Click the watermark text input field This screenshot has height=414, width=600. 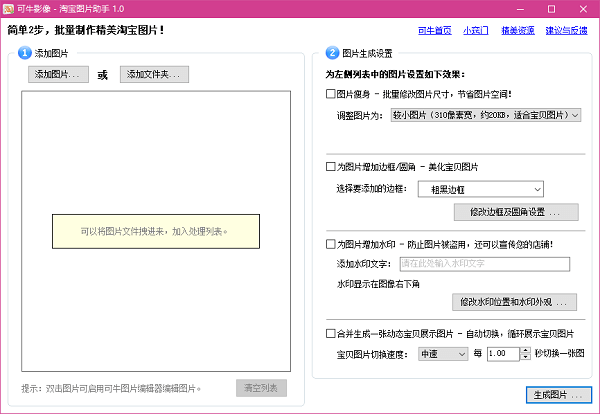click(x=483, y=264)
